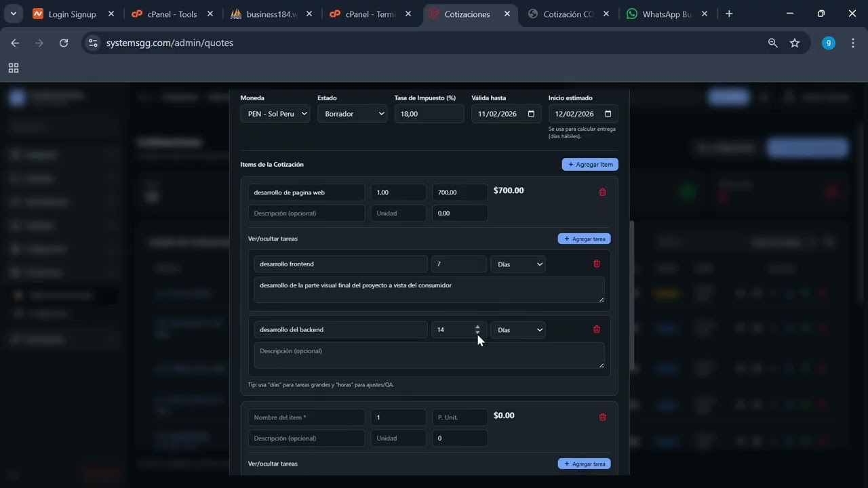
Task: Delete the 'desarrollo de pagina web' item
Action: point(602,192)
